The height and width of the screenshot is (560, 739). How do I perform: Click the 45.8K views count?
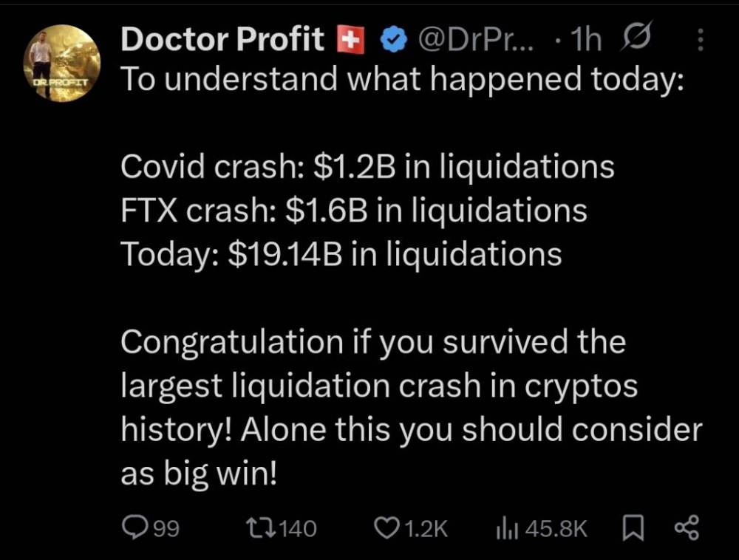pyautogui.click(x=554, y=528)
